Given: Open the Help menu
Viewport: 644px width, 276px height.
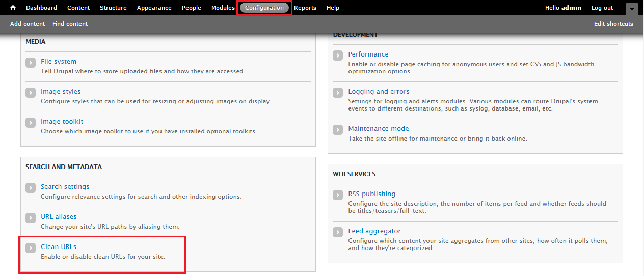Looking at the screenshot, I should click(x=333, y=8).
